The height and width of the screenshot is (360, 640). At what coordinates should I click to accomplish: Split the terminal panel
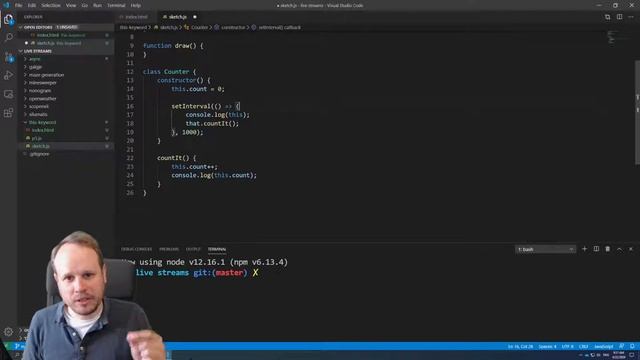click(596, 249)
